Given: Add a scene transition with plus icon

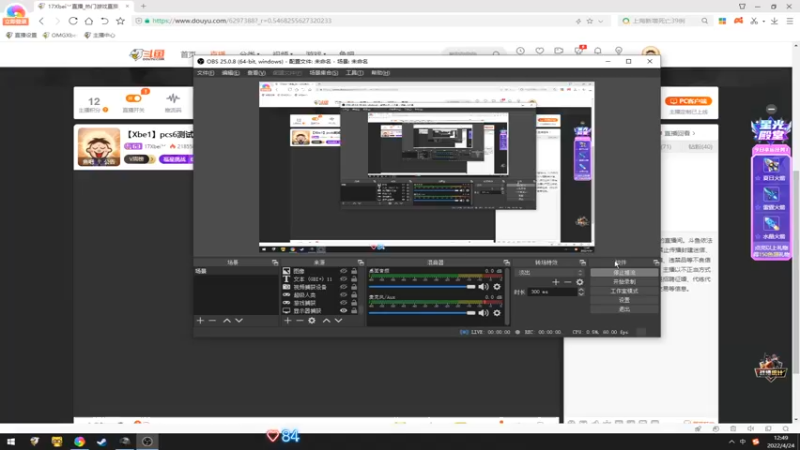Looking at the screenshot, I should pos(556,282).
